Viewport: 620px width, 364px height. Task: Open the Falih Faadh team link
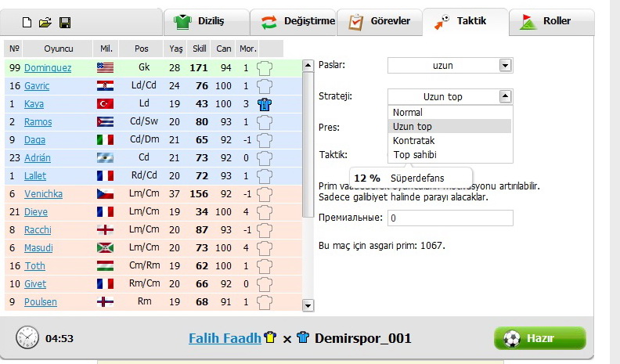(x=225, y=338)
